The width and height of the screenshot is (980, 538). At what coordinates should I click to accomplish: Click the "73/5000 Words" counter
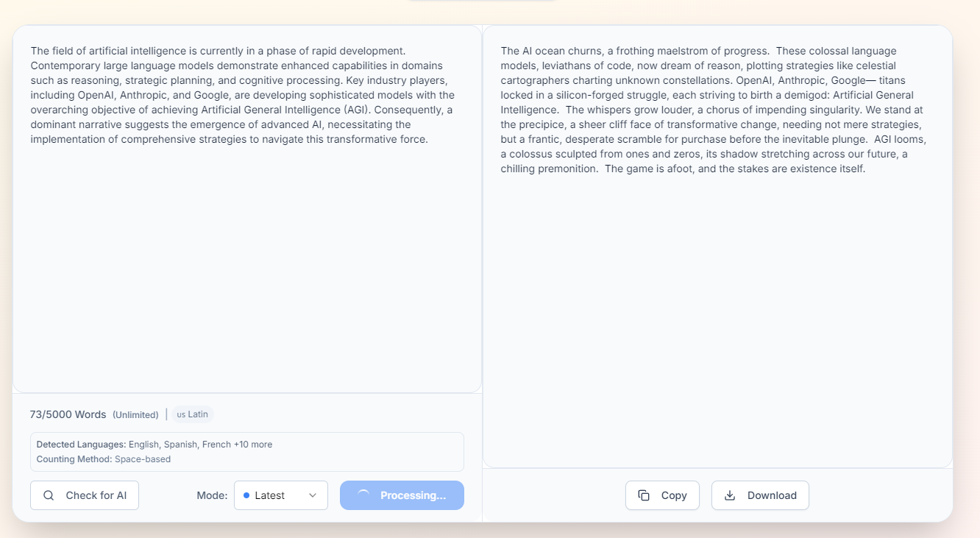pos(68,414)
